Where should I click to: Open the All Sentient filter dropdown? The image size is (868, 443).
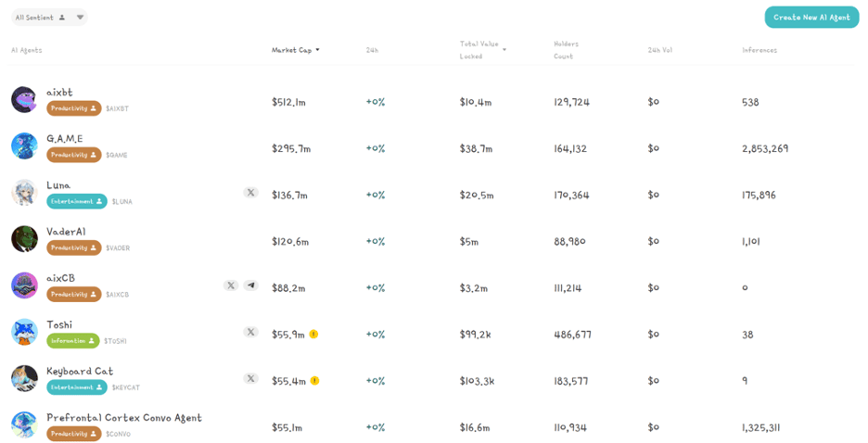pyautogui.click(x=80, y=18)
